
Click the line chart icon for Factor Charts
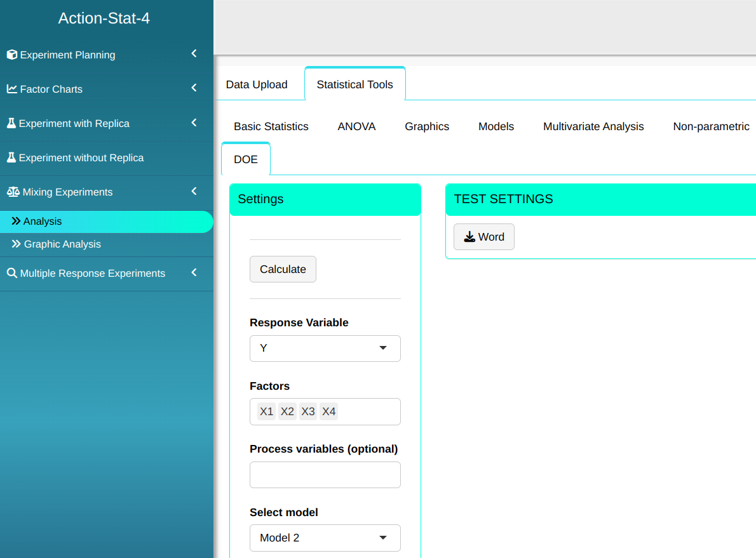point(12,89)
